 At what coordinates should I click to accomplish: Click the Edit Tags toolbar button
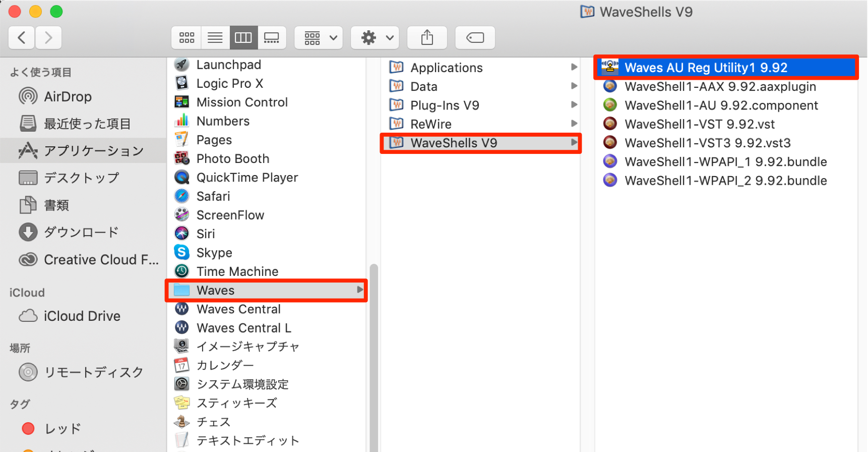coord(475,38)
